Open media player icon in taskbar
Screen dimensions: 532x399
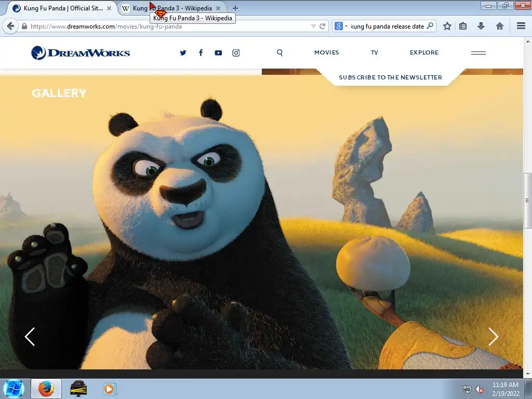[110, 389]
